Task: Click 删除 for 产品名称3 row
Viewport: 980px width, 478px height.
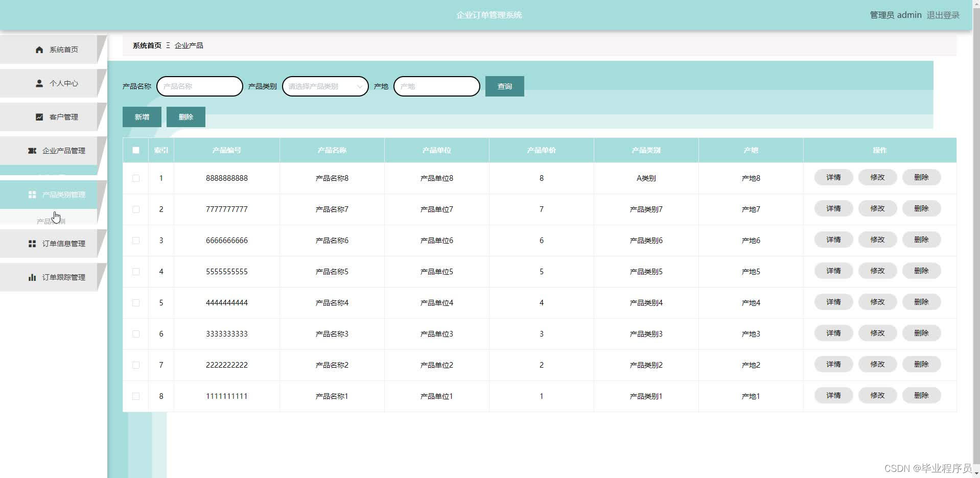Action: pos(921,333)
